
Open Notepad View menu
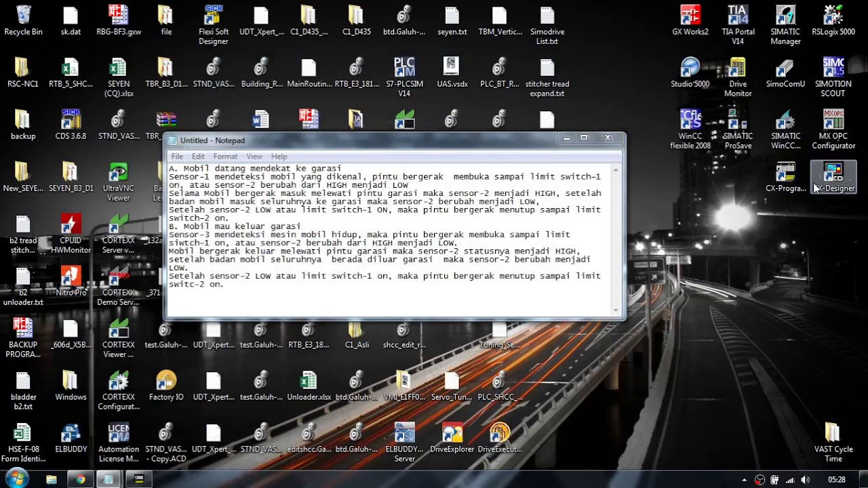(x=254, y=157)
